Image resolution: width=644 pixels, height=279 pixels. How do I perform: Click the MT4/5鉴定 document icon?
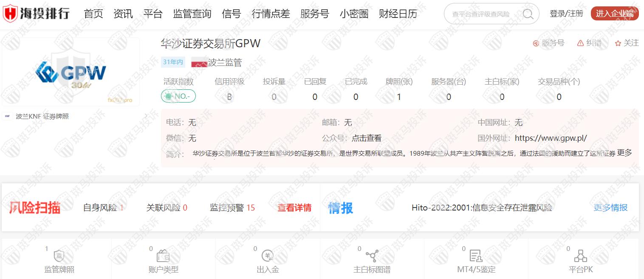pos(476,256)
